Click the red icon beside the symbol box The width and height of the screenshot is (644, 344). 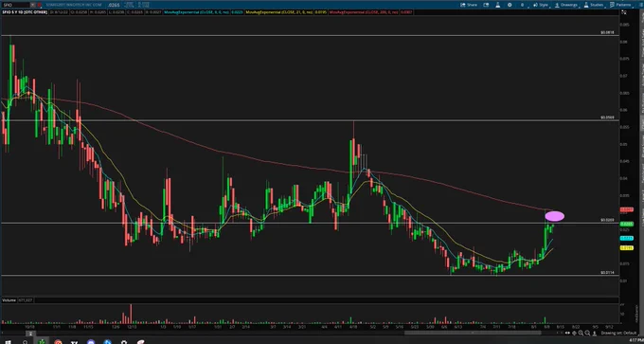[39, 5]
